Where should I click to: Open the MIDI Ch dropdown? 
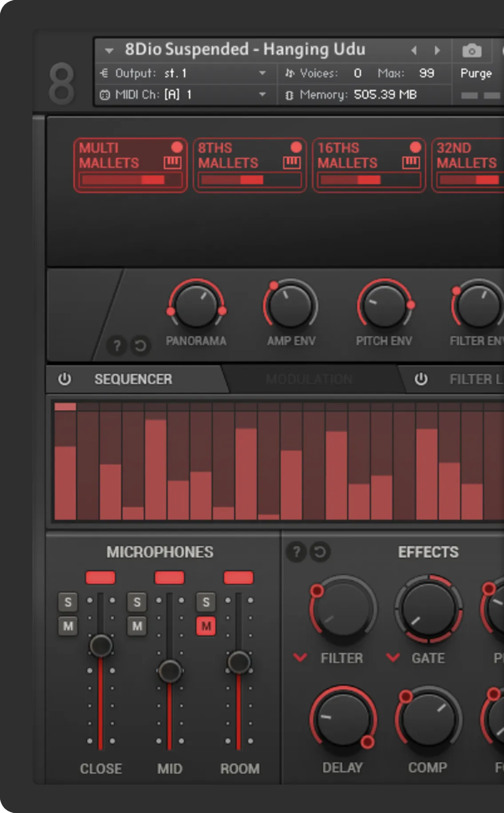pos(262,94)
